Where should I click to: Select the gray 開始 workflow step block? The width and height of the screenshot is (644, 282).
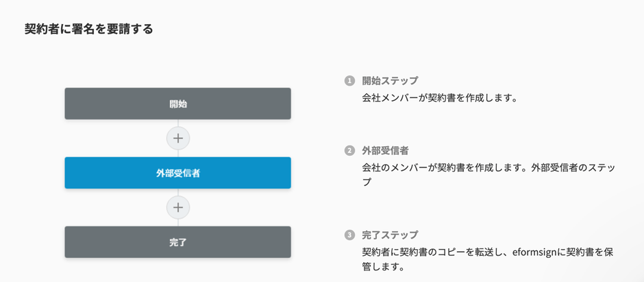177,104
